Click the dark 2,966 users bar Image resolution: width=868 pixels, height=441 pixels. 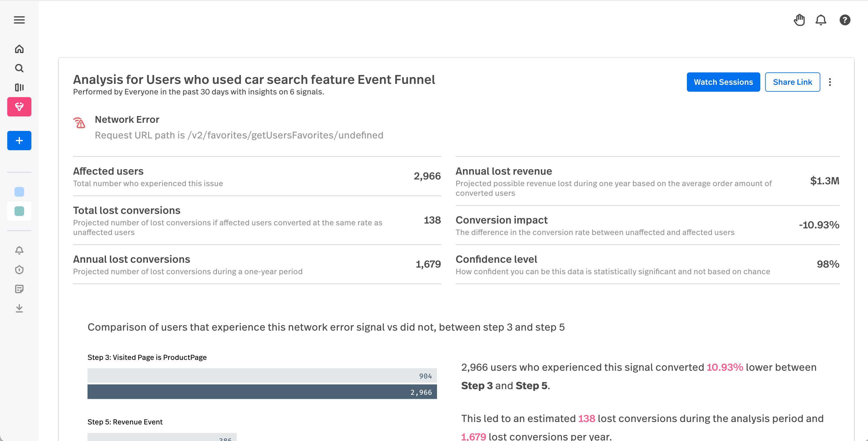click(x=262, y=392)
